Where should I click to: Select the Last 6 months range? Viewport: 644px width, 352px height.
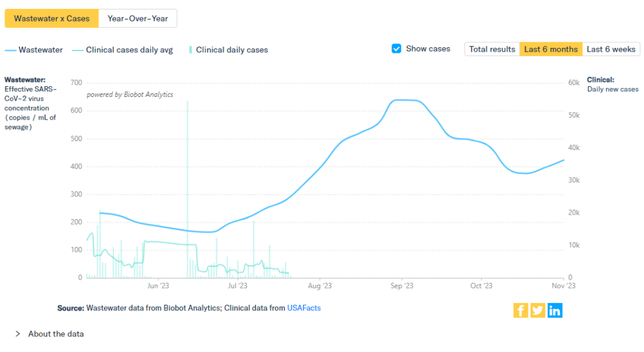point(551,49)
